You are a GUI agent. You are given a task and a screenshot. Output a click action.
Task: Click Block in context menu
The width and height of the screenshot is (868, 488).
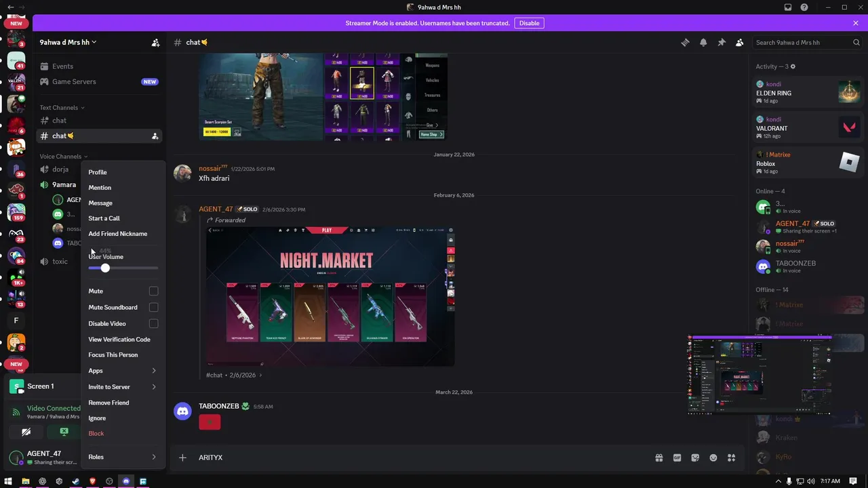[x=123, y=434]
